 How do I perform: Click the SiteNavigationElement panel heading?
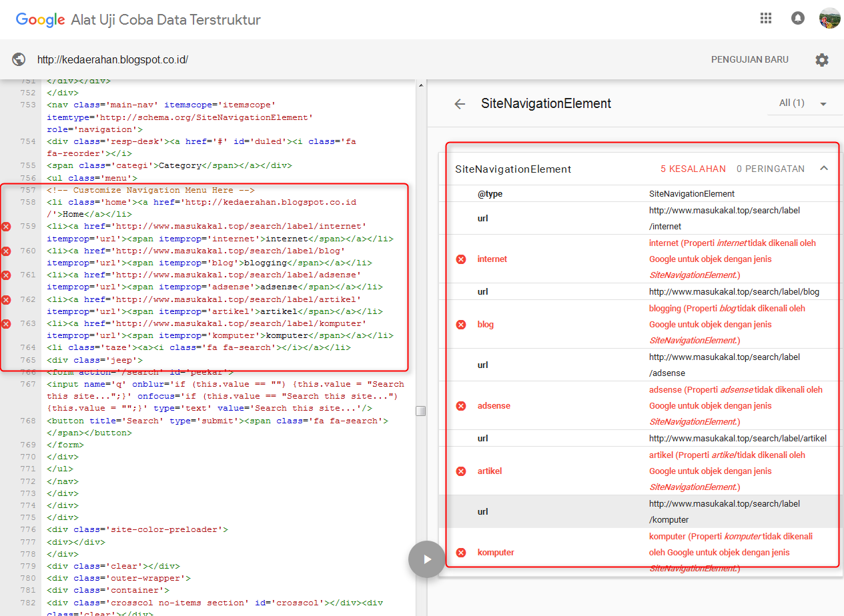[x=546, y=104]
